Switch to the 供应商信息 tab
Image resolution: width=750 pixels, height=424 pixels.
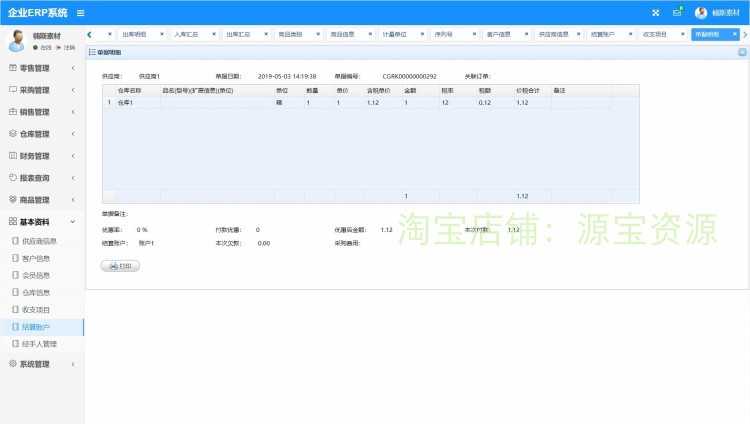click(553, 34)
